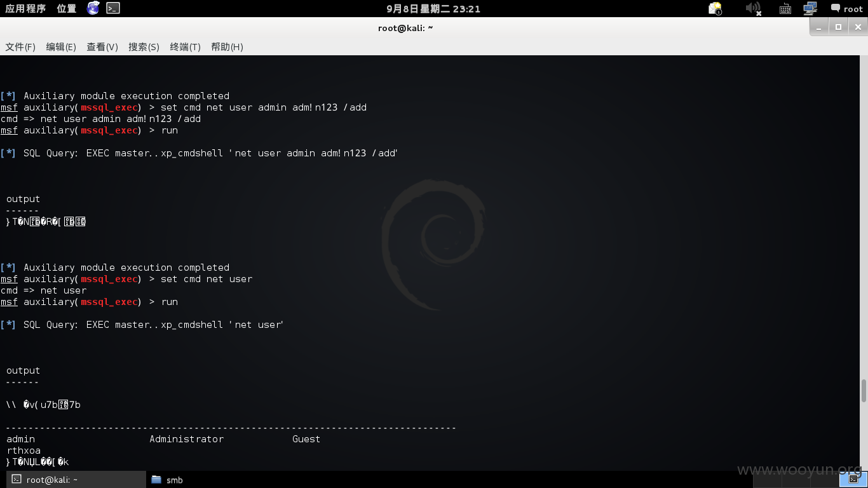Image resolution: width=868 pixels, height=488 pixels.
Task: Minimize the root@kali terminal window
Action: tap(819, 27)
